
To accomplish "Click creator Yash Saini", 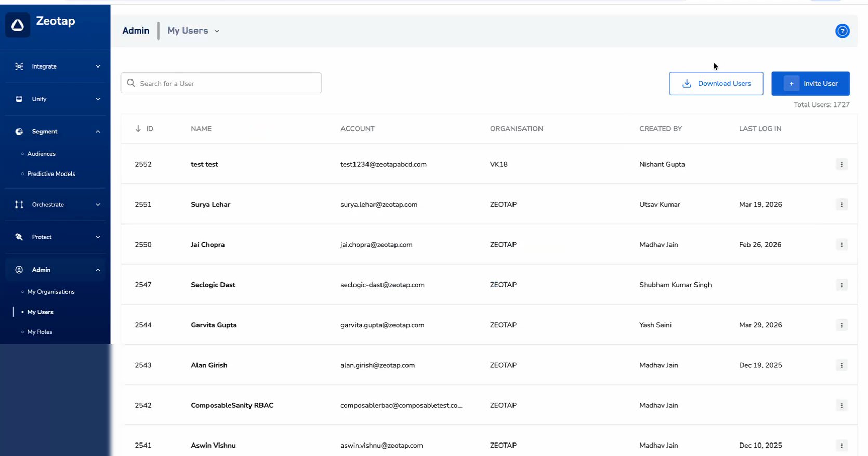I will tap(655, 325).
